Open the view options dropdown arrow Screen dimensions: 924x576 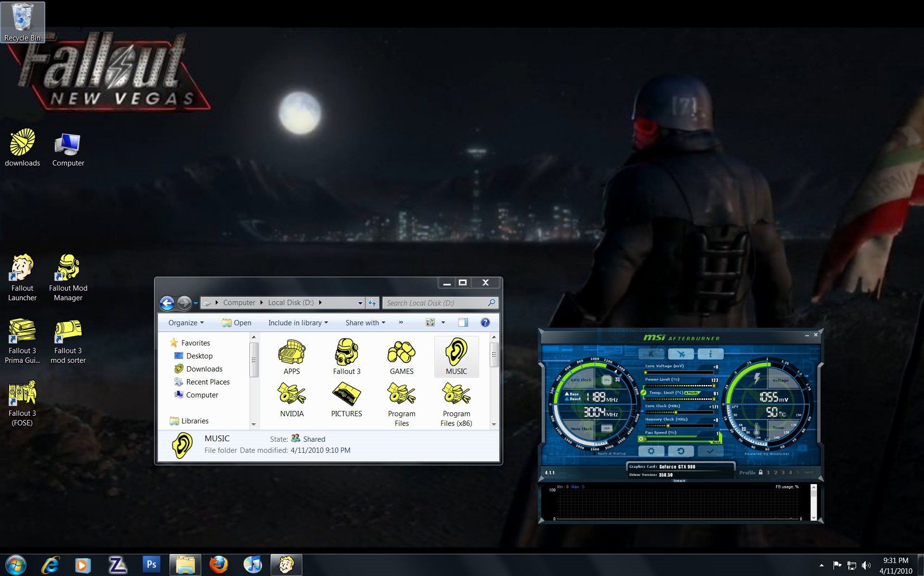coord(443,322)
